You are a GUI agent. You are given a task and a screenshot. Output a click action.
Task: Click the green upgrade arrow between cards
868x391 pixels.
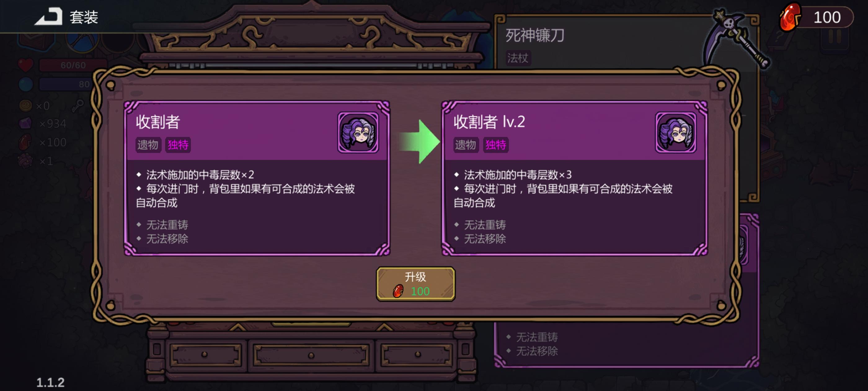click(x=419, y=142)
